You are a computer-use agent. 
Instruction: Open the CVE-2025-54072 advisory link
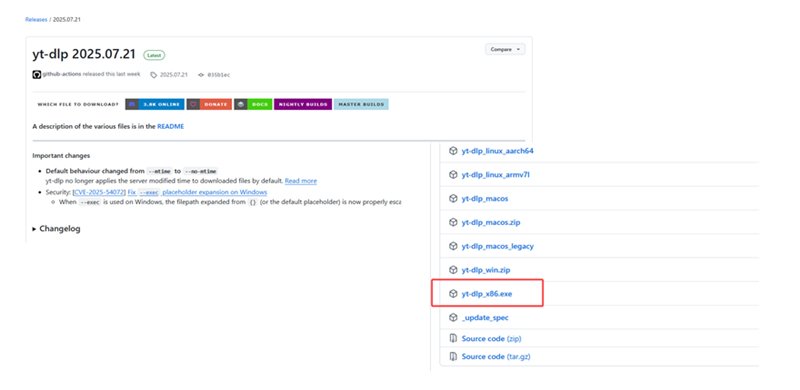99,192
